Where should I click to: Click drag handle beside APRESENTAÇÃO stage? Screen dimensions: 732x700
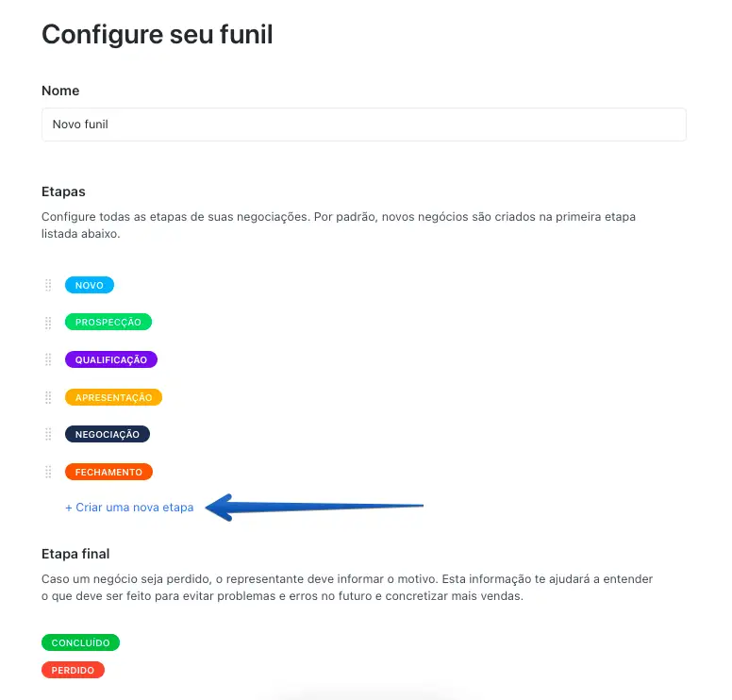point(48,397)
